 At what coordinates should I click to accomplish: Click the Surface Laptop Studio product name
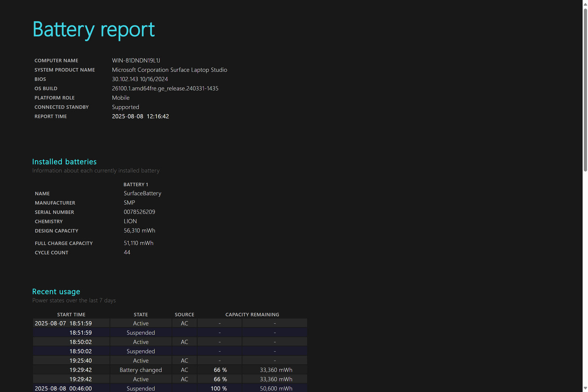[x=169, y=70]
